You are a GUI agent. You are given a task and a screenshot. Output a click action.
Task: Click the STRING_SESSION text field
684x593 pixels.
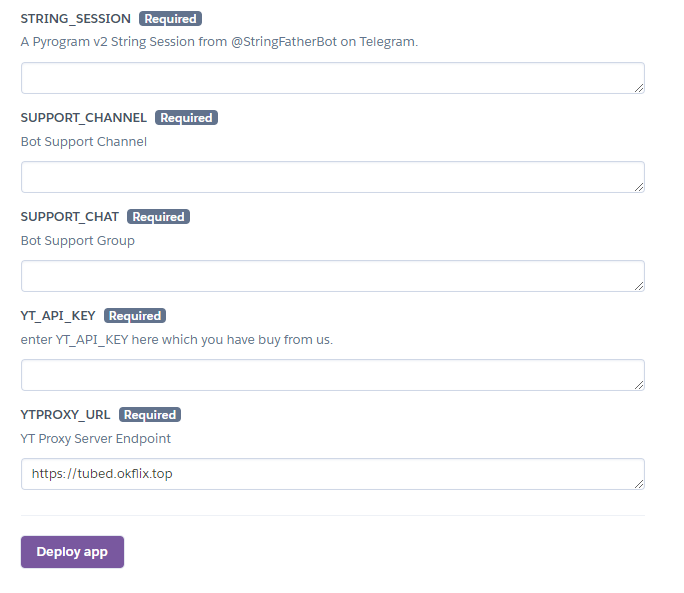click(332, 78)
